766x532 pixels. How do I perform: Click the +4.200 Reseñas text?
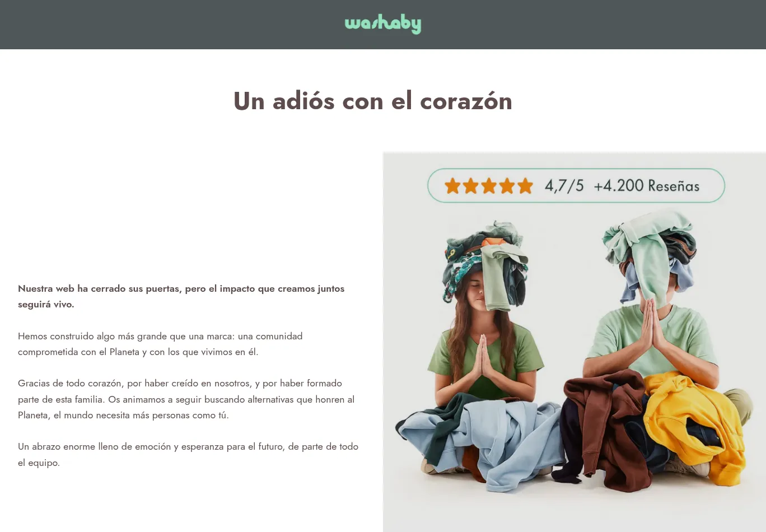646,186
